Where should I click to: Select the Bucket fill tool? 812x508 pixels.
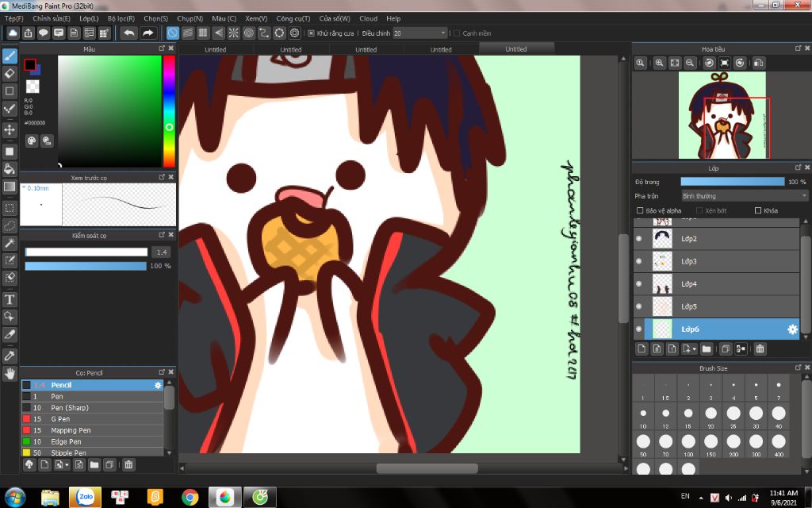(10, 169)
